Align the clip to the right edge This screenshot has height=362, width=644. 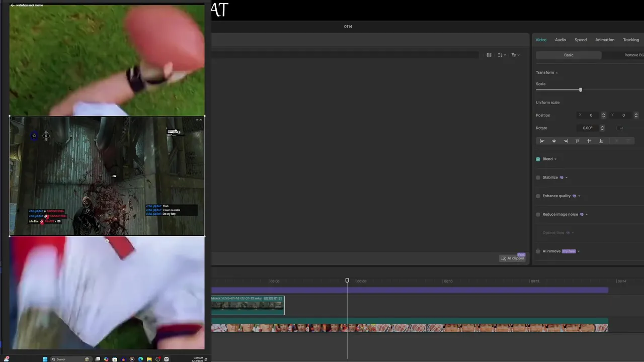tap(566, 141)
